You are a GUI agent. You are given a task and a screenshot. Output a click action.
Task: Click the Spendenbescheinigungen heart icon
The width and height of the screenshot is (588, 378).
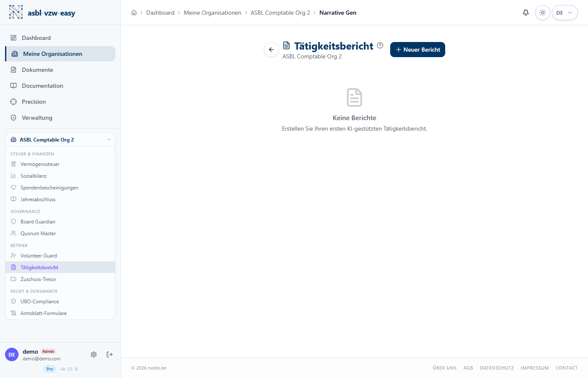pyautogui.click(x=13, y=188)
